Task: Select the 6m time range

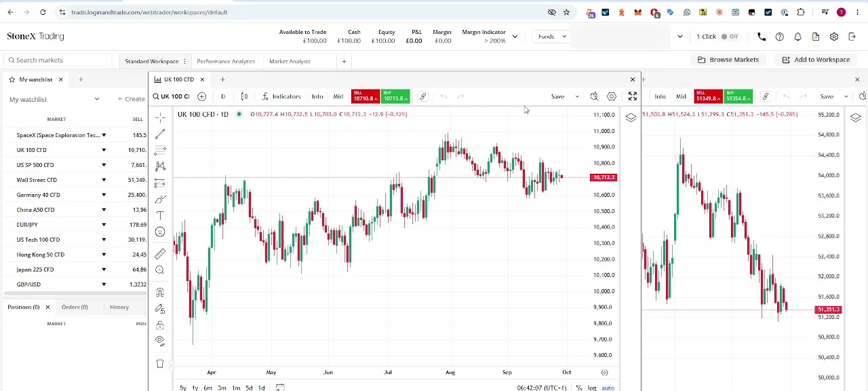Action: pos(208,388)
